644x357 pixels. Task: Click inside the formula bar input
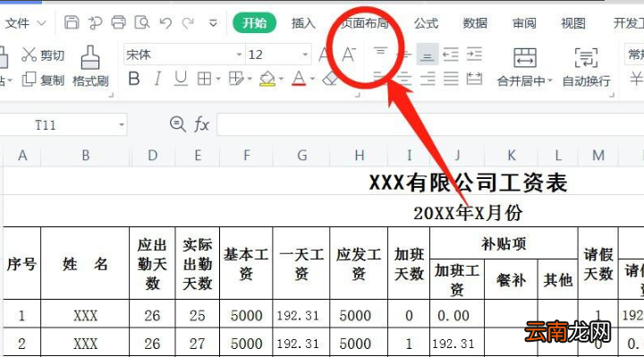click(430, 124)
